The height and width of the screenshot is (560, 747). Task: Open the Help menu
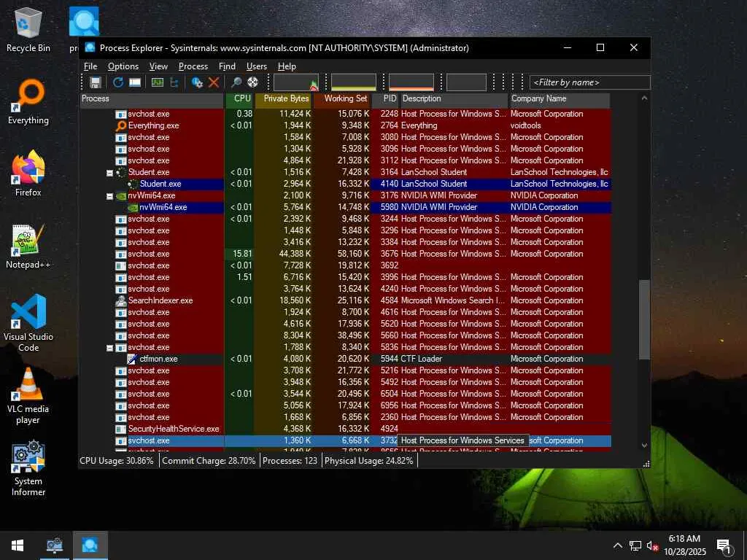click(287, 66)
